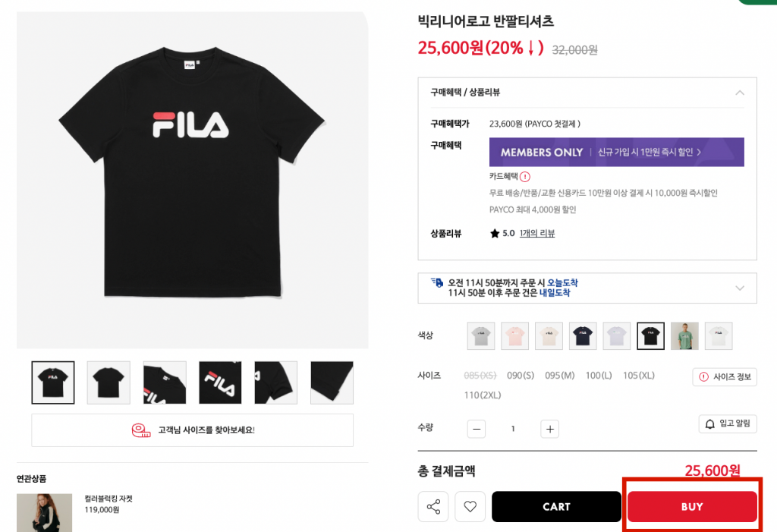Click the heart wishlist icon
This screenshot has height=532, width=777.
coord(470,507)
